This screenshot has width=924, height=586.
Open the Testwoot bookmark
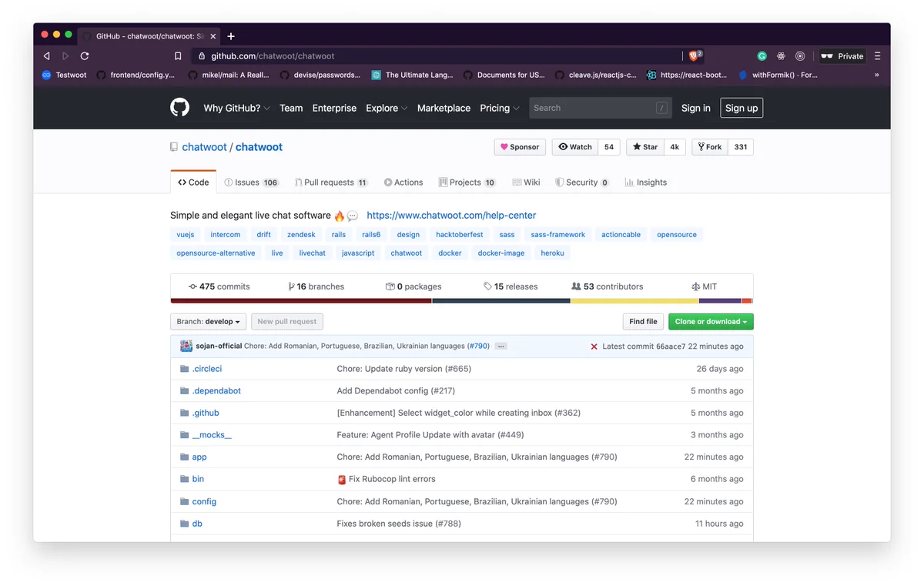point(64,75)
